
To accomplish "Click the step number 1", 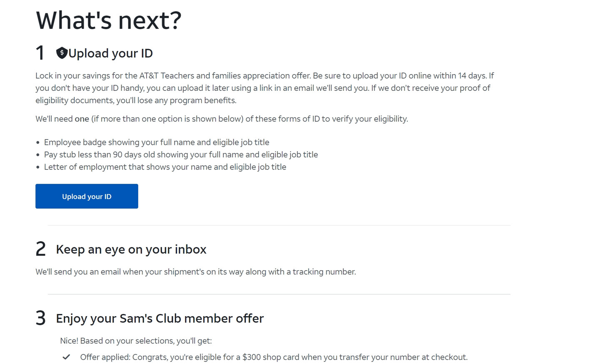I will point(40,53).
